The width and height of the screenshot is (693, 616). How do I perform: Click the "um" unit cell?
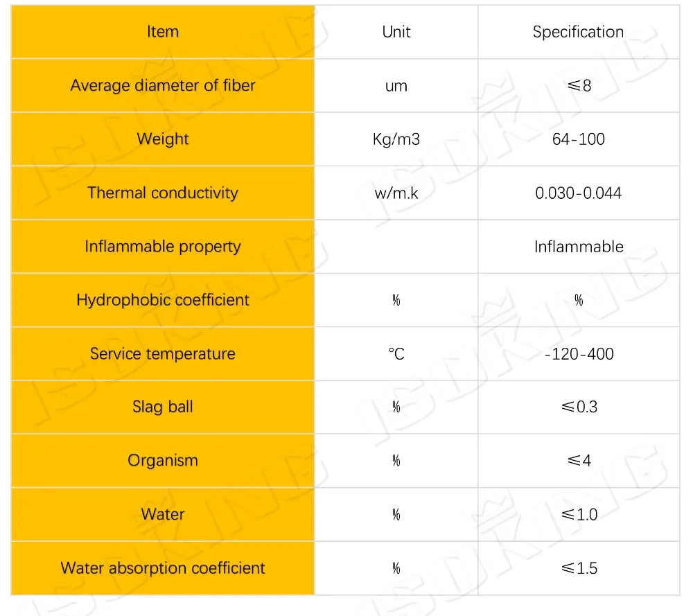coord(396,86)
